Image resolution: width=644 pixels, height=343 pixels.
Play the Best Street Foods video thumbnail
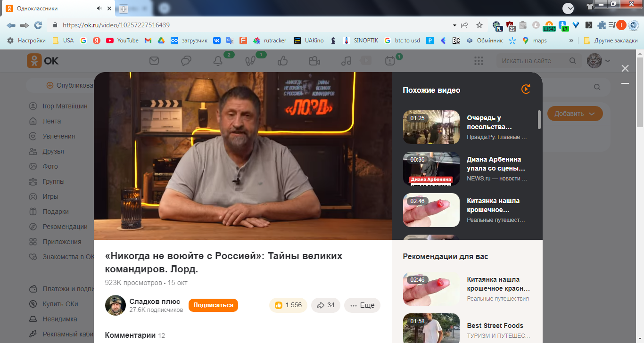tap(431, 328)
